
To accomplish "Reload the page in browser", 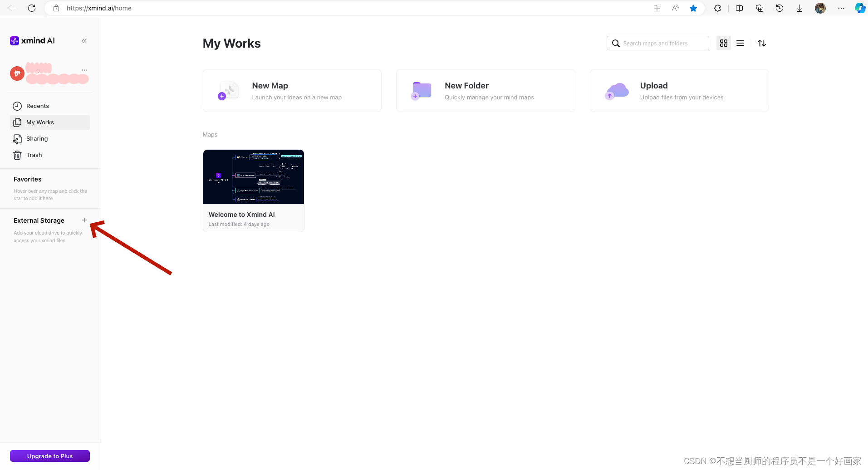I will [x=32, y=8].
